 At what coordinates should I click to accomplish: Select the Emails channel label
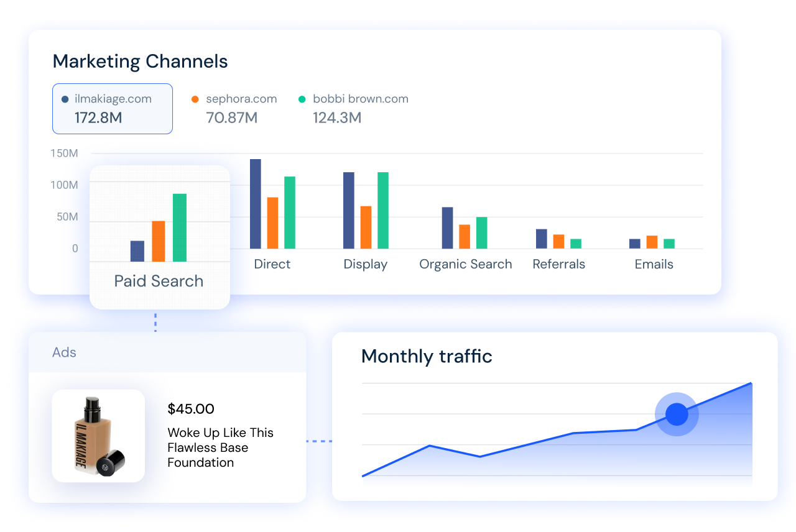click(654, 264)
